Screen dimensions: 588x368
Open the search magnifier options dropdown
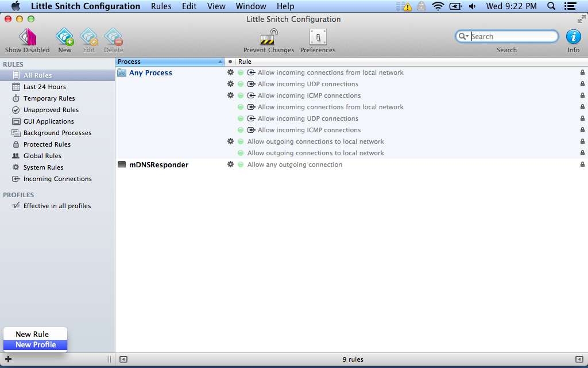pyautogui.click(x=463, y=36)
